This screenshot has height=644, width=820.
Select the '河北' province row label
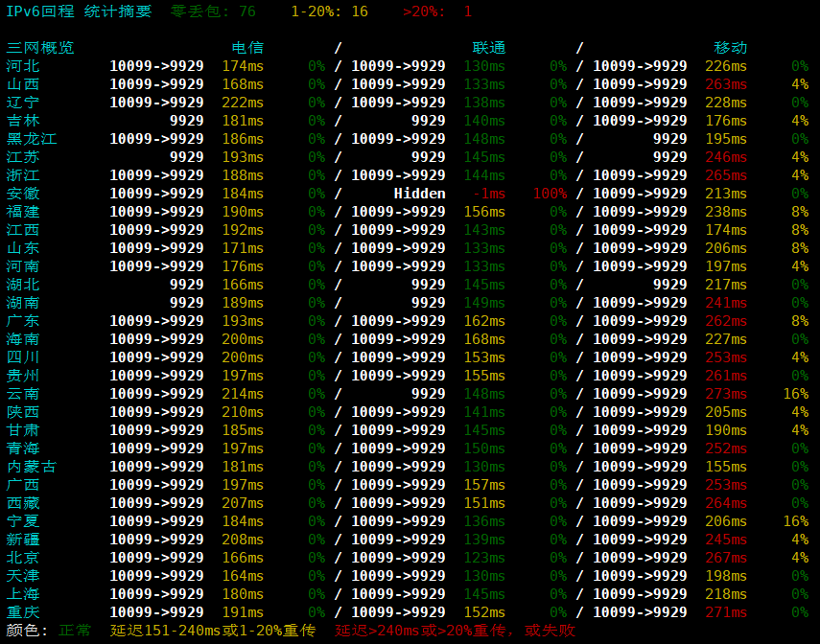(23, 66)
